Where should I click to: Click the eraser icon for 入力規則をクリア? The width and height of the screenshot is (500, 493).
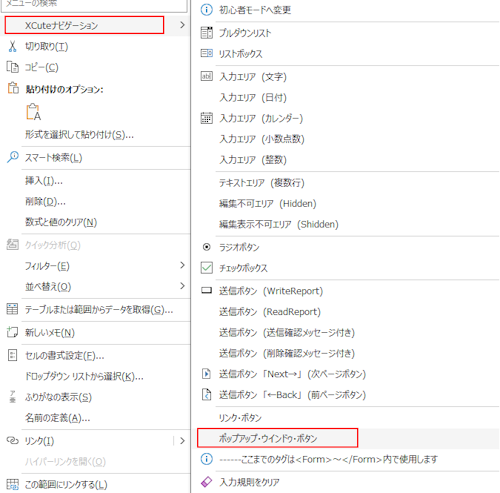click(x=206, y=482)
